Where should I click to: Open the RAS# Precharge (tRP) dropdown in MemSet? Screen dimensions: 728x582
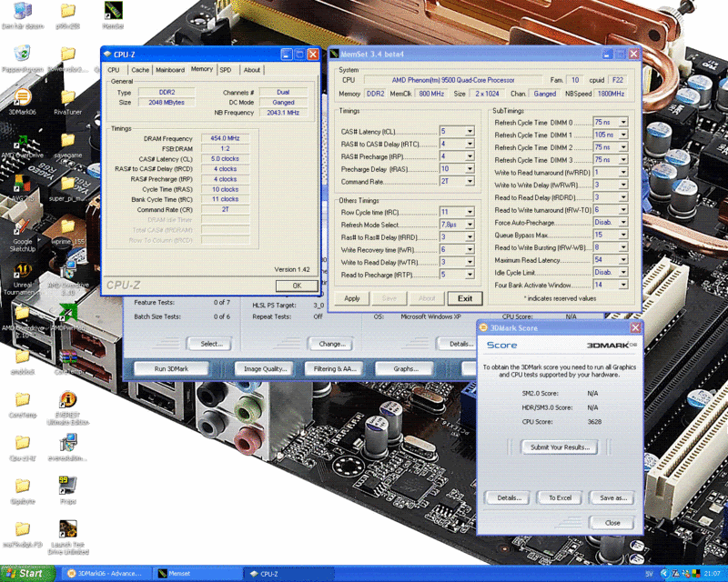click(470, 156)
